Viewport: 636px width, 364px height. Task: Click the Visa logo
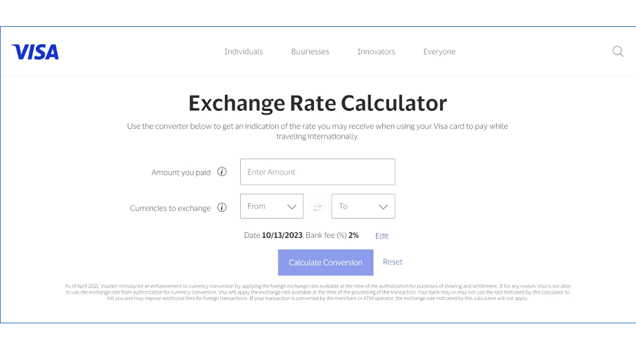(x=35, y=52)
